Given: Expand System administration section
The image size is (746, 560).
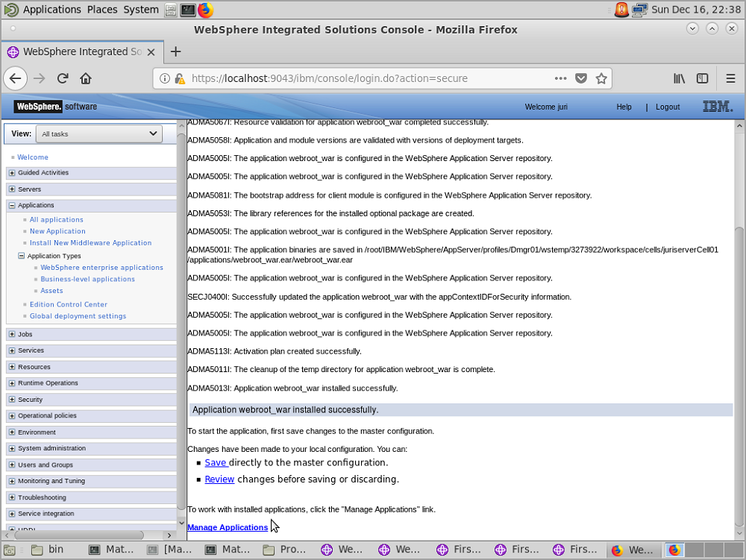Looking at the screenshot, I should [x=12, y=448].
